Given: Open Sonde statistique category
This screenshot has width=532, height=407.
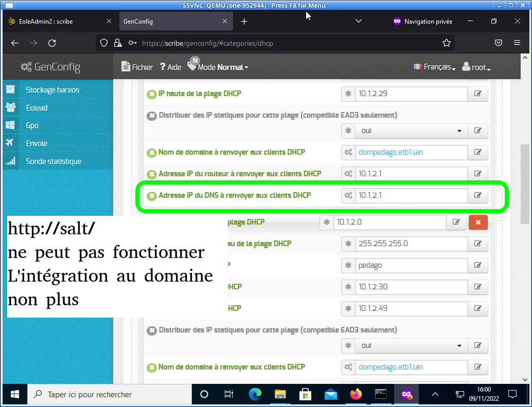Looking at the screenshot, I should [x=54, y=161].
